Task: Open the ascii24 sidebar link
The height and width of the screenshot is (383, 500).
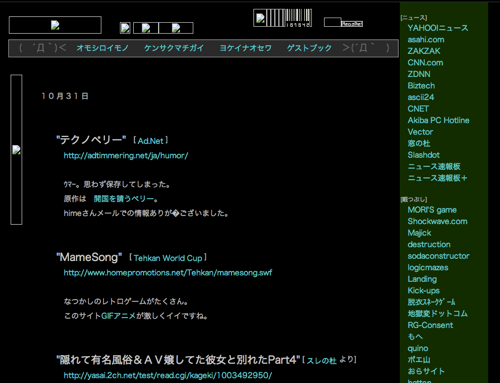Action: pyautogui.click(x=421, y=97)
